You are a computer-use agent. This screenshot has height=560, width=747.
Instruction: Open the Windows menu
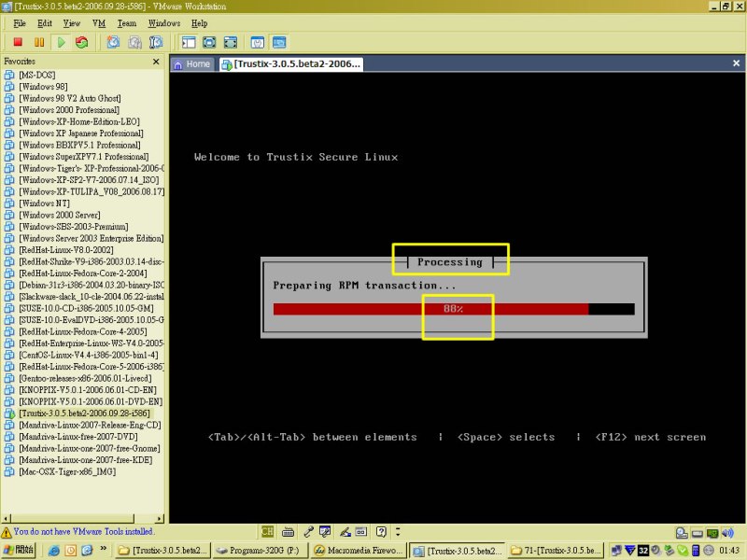click(164, 23)
